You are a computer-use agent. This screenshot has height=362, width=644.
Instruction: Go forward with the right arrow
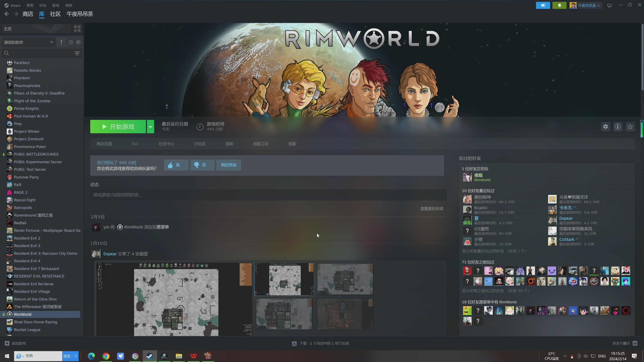[16, 14]
